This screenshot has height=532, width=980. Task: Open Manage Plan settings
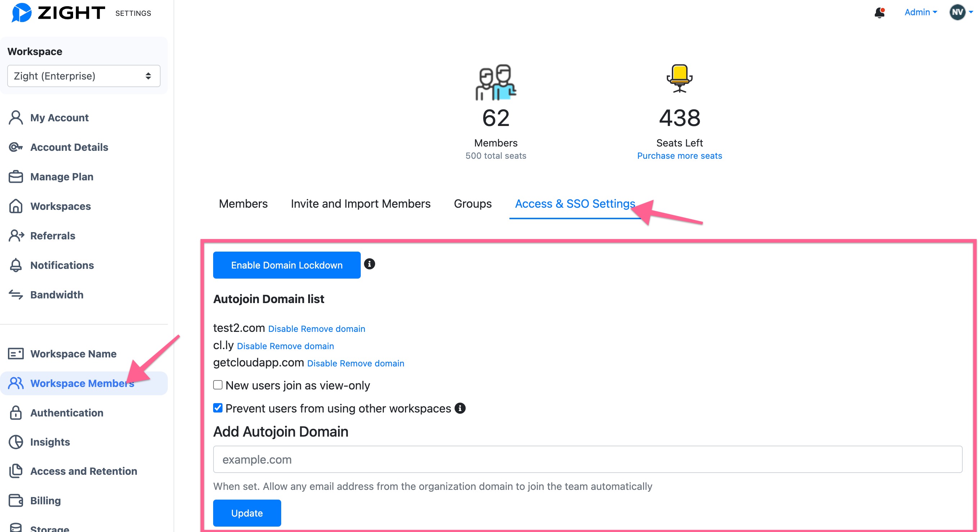62,177
